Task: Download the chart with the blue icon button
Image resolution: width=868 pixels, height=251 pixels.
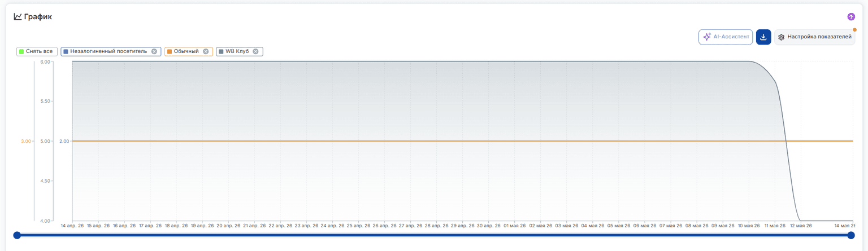Action: coord(763,37)
